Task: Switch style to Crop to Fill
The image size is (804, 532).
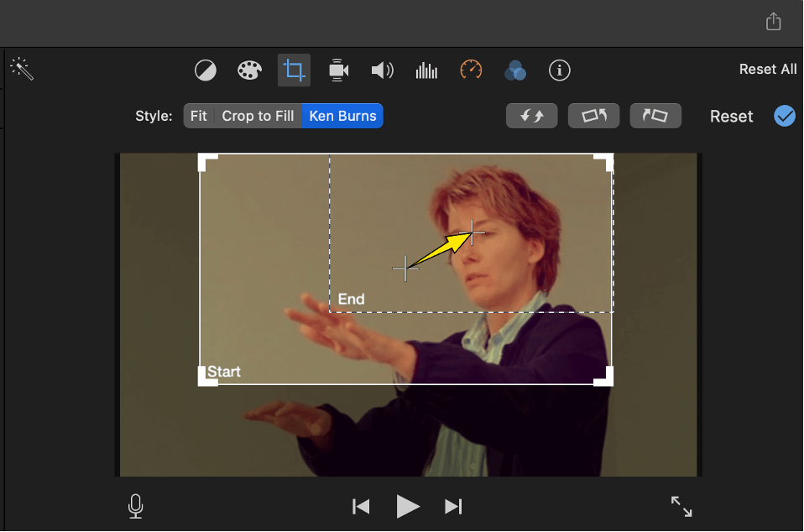Action: (x=258, y=116)
